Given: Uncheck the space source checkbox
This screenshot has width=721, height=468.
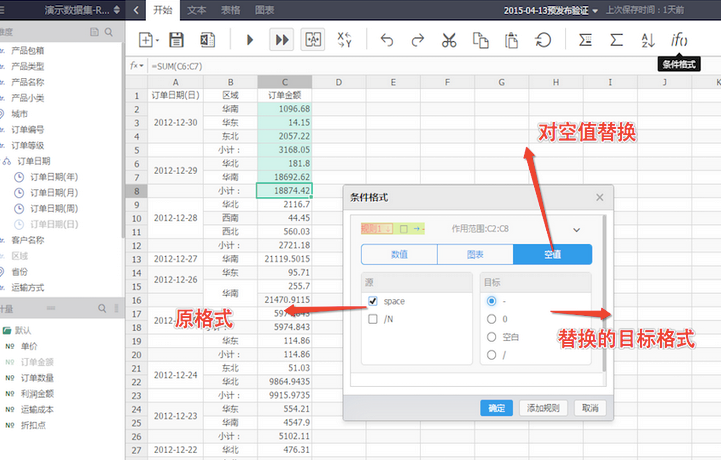Looking at the screenshot, I should pyautogui.click(x=373, y=301).
